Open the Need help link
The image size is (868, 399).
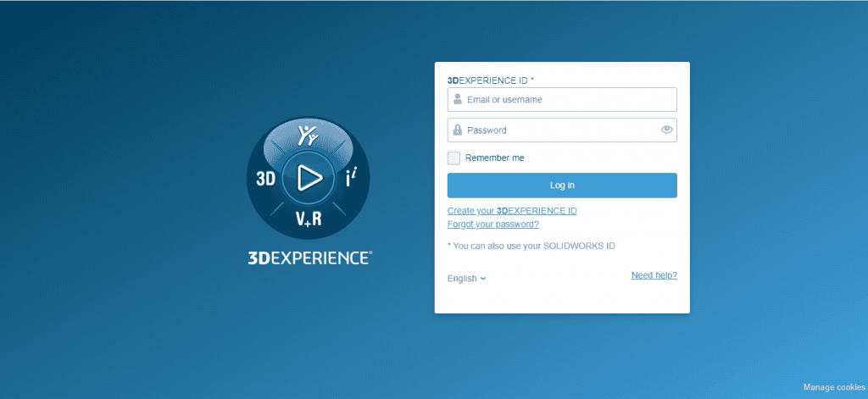pyautogui.click(x=654, y=275)
